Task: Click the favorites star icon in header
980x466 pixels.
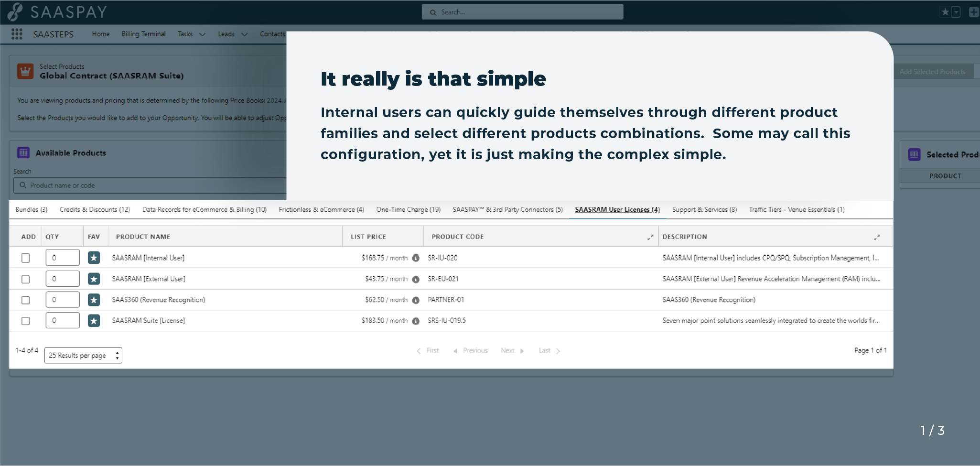Action: pos(945,12)
